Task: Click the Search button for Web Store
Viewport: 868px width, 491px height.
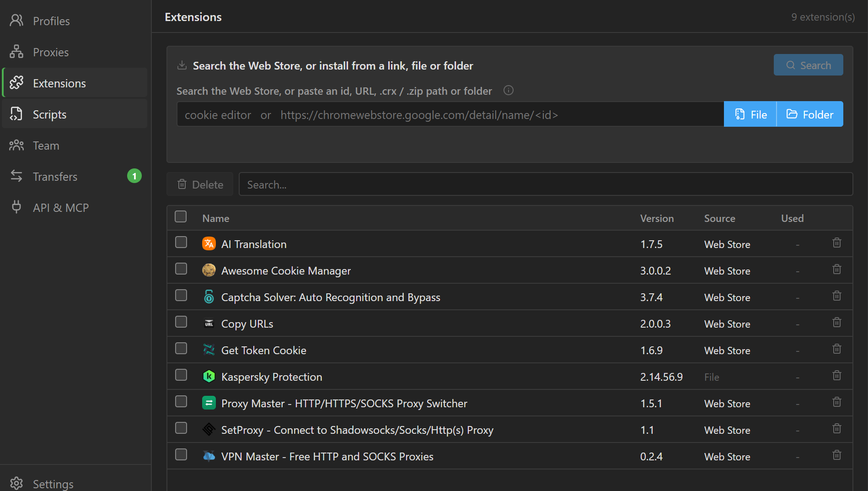Action: point(808,65)
